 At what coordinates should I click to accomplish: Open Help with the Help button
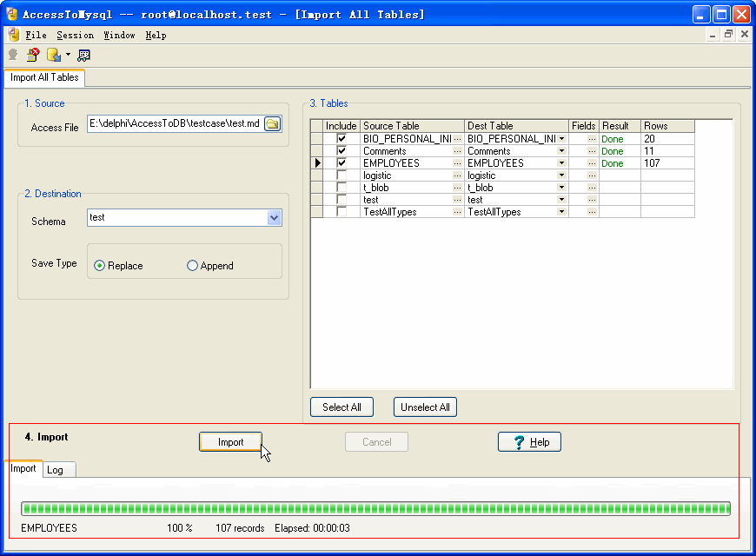click(x=529, y=442)
